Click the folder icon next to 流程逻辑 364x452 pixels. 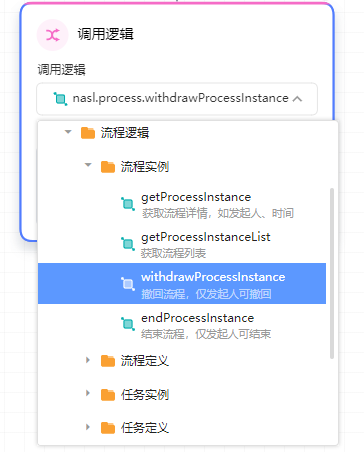click(x=88, y=133)
